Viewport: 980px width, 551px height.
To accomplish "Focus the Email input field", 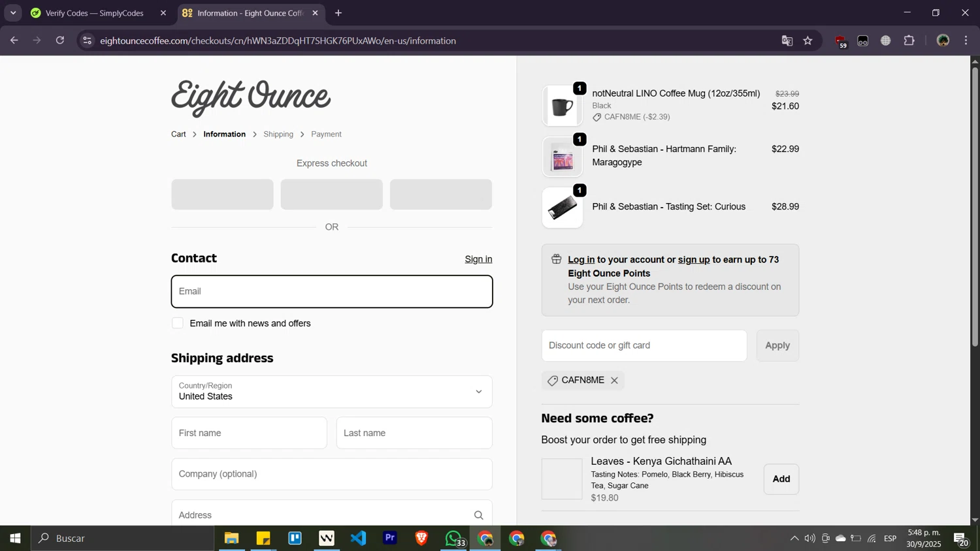I will tap(332, 291).
